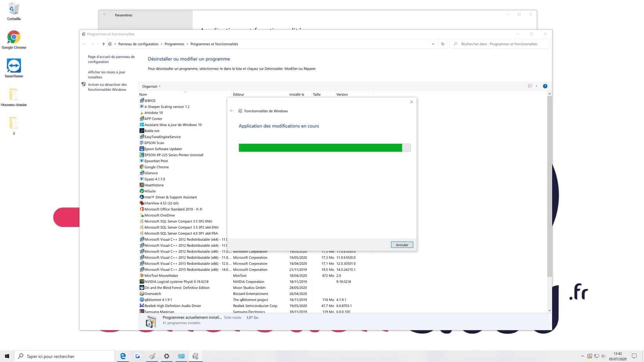Open the Organiser dropdown menu

click(x=151, y=86)
